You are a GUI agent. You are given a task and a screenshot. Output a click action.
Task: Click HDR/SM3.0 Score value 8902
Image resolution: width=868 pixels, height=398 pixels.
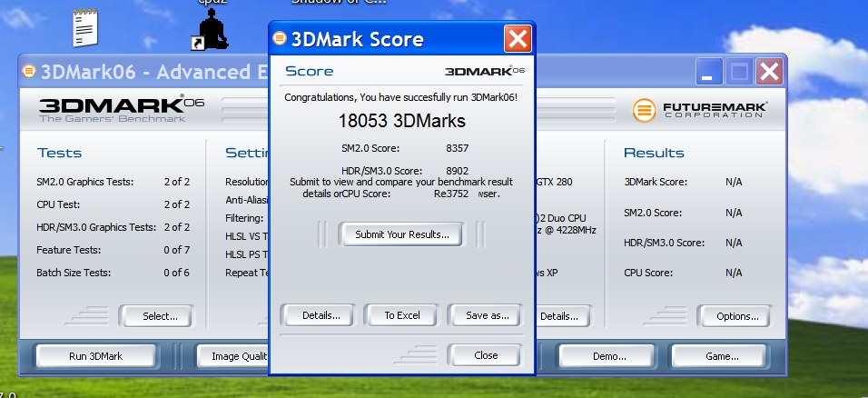[x=457, y=171]
